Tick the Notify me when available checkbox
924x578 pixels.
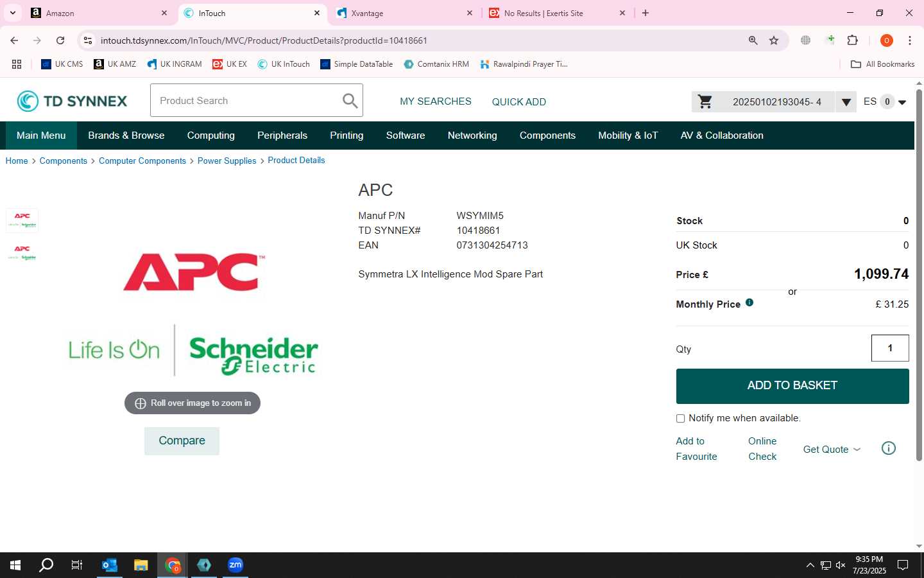pyautogui.click(x=680, y=418)
